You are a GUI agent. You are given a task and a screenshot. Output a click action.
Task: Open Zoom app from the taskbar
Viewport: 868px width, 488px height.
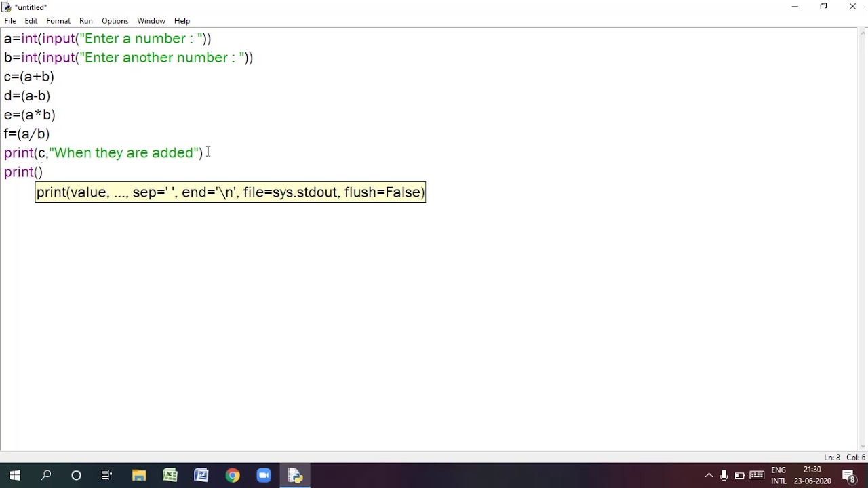click(x=264, y=476)
